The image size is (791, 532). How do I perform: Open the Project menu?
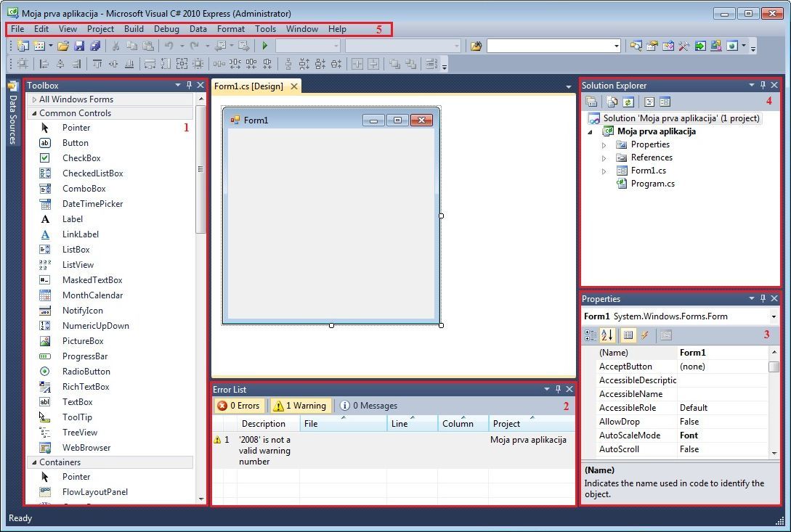(100, 29)
